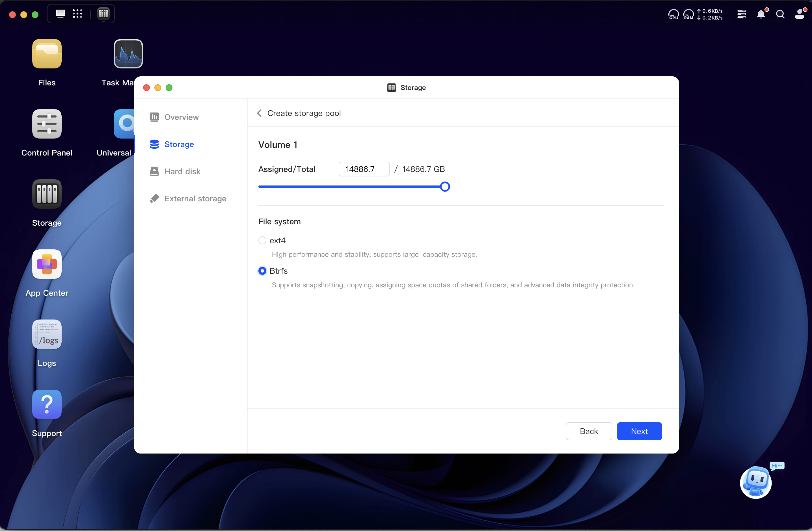Launch App Center from the desktop
812x531 pixels.
[x=47, y=264]
